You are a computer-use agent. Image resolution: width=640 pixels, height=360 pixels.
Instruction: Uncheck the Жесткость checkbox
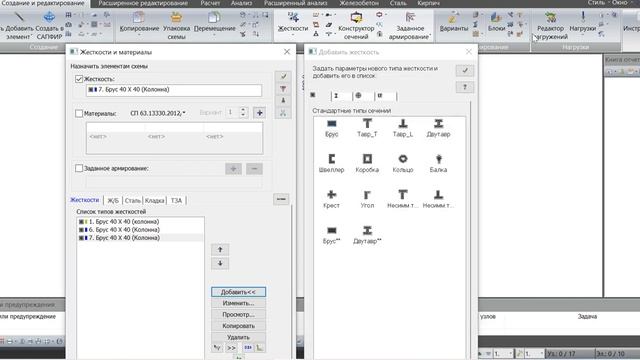(79, 79)
